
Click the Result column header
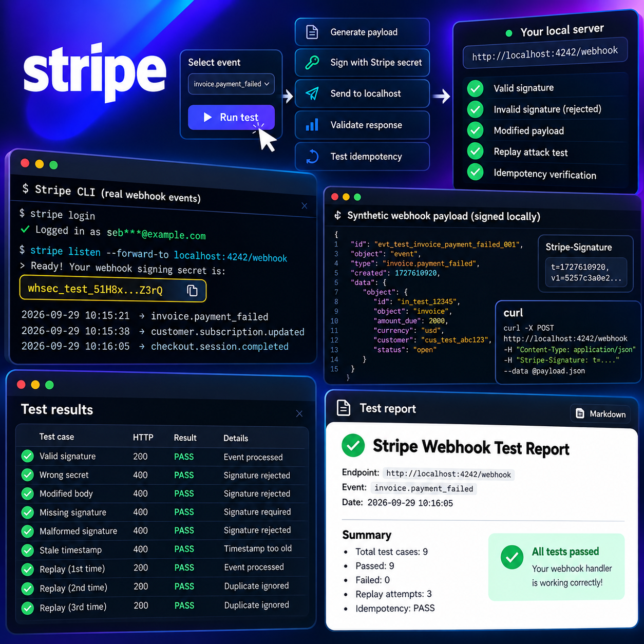(x=185, y=438)
